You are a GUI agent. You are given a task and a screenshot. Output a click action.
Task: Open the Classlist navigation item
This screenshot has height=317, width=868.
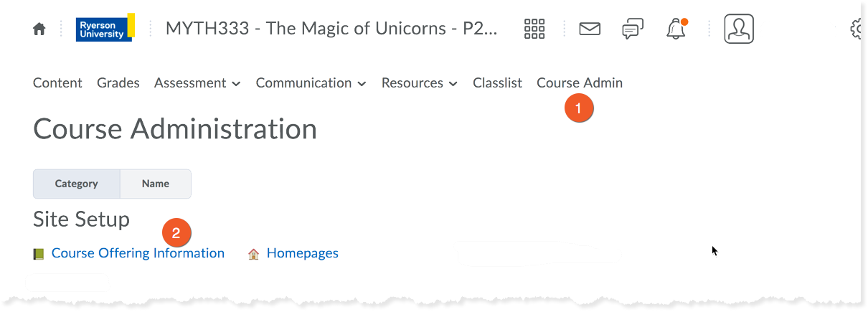tap(497, 83)
